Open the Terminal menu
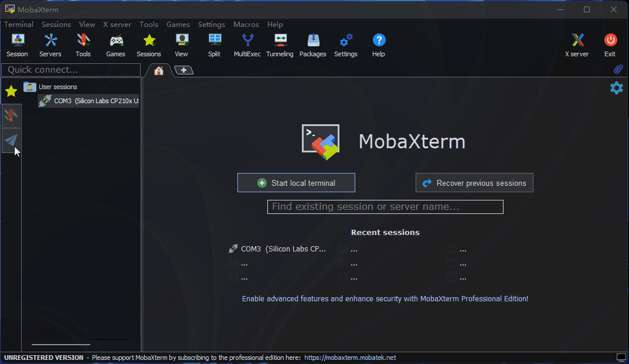The image size is (629, 364). coord(19,25)
